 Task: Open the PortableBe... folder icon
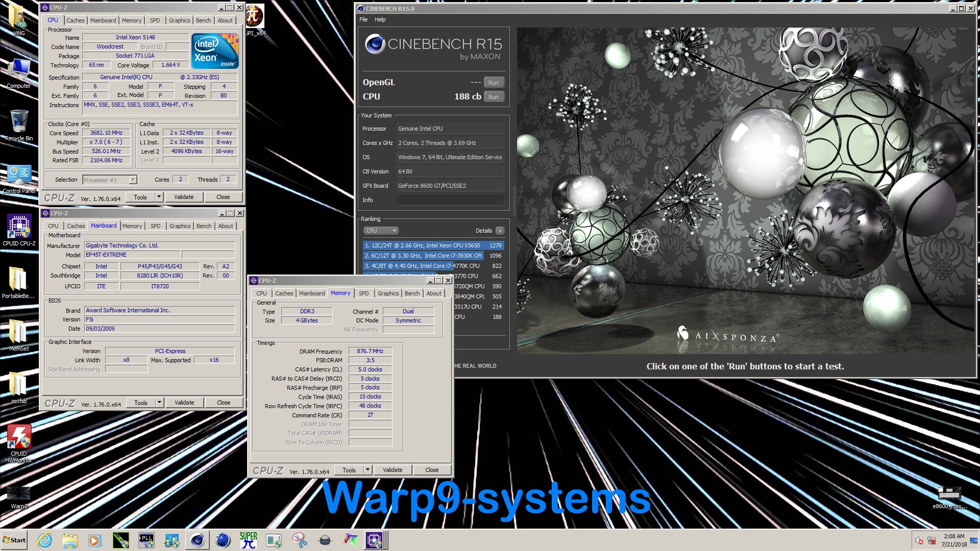pos(18,283)
